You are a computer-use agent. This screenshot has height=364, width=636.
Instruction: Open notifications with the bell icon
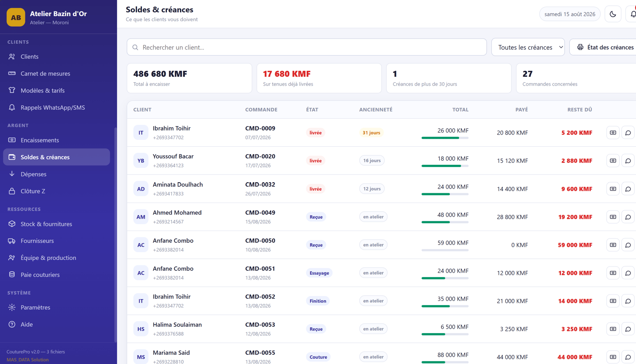(x=631, y=14)
